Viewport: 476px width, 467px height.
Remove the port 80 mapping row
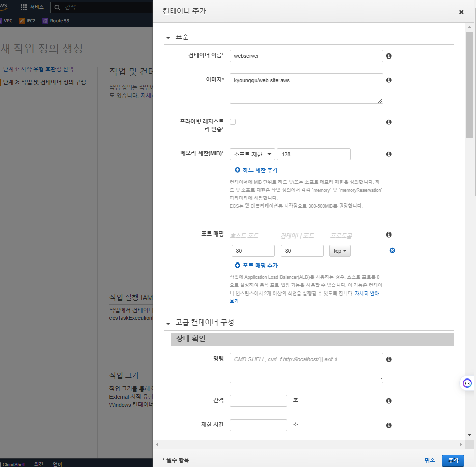(392, 250)
